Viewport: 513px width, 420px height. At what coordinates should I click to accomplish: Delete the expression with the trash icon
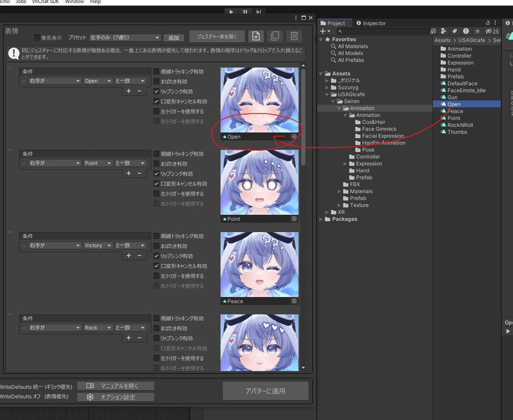pos(294,36)
